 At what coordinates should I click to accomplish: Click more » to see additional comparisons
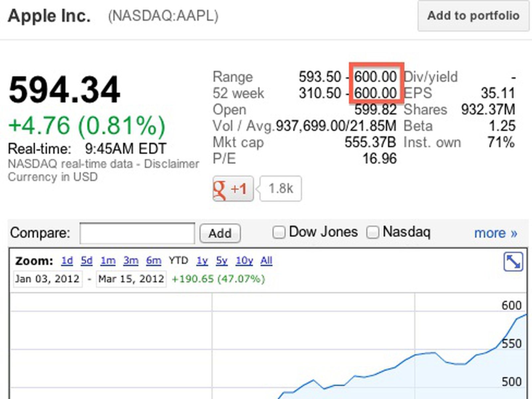click(x=496, y=233)
